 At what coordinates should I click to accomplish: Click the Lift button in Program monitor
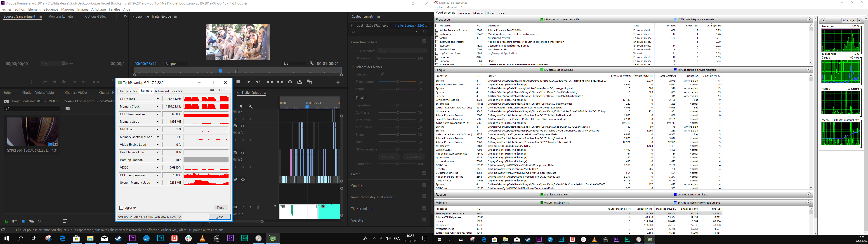pyautogui.click(x=270, y=82)
